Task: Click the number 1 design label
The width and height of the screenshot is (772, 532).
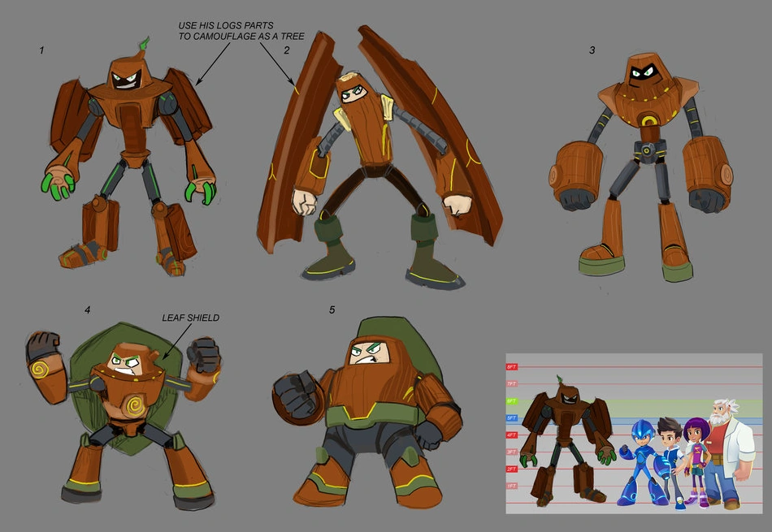Action: 41,50
